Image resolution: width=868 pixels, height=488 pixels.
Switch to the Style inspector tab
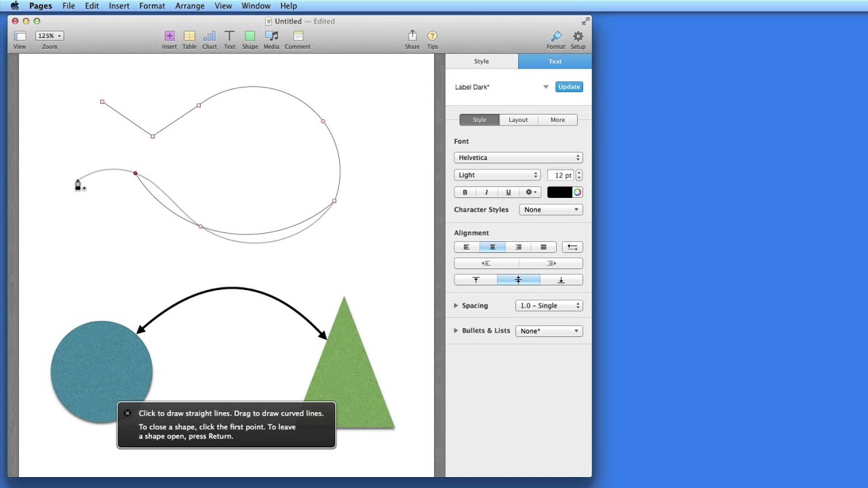(481, 62)
